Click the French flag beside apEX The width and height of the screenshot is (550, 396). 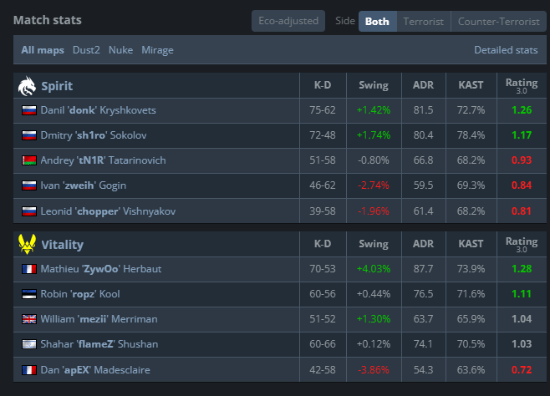[x=29, y=370]
